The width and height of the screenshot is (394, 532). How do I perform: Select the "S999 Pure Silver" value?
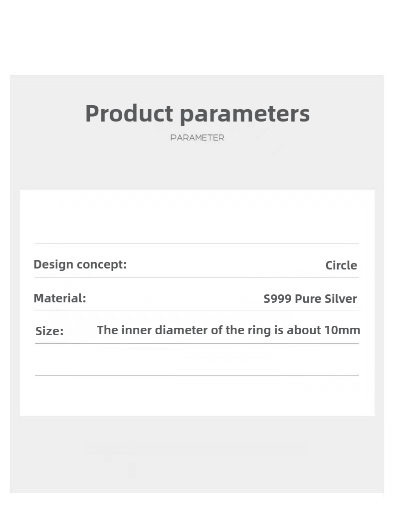tap(310, 298)
